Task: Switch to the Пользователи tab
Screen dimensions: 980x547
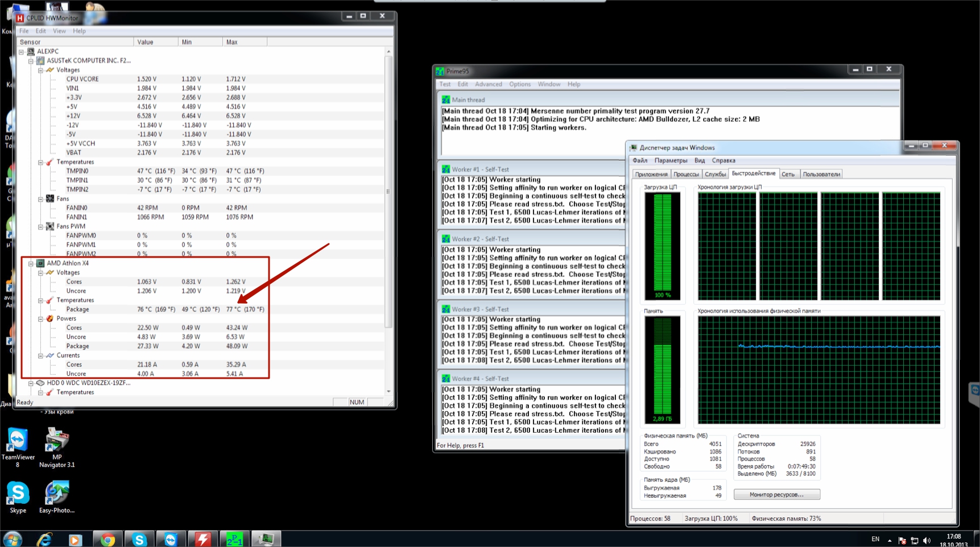Action: (821, 175)
